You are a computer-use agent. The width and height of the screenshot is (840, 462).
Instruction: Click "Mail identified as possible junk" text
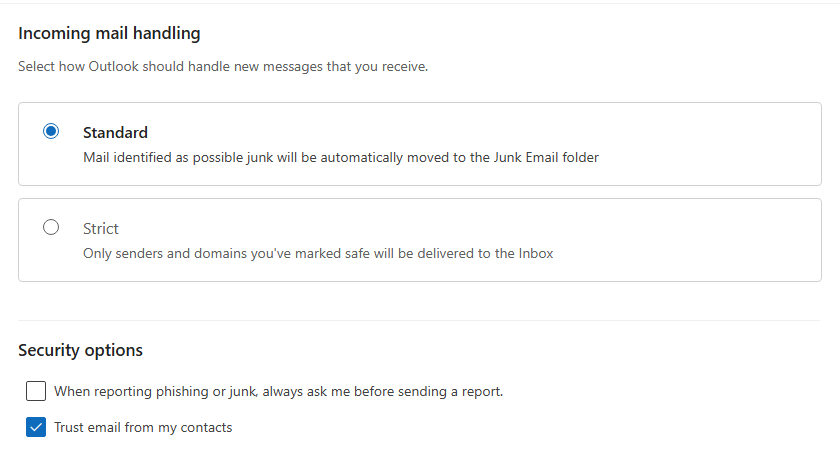click(x=176, y=158)
